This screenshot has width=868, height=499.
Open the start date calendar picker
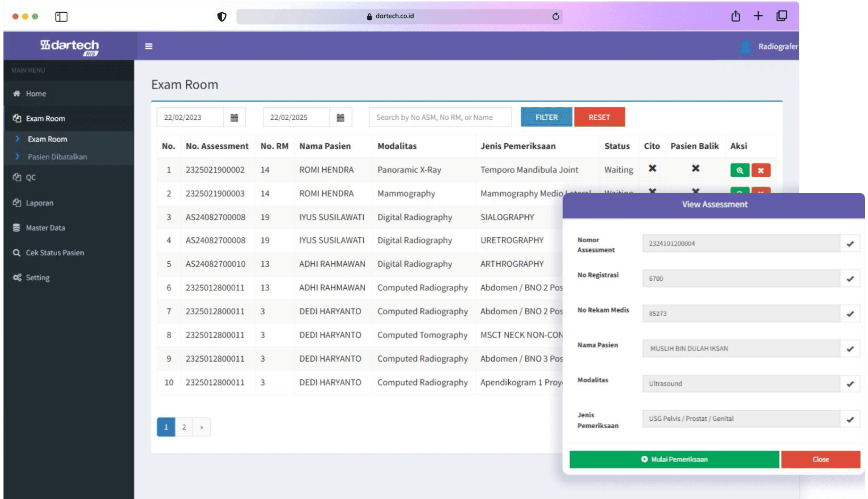[234, 117]
